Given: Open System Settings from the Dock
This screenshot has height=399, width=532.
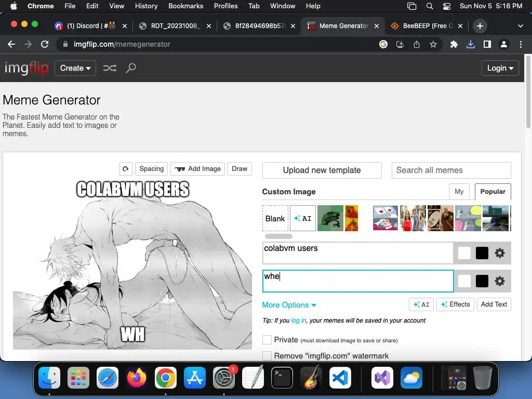Looking at the screenshot, I should coord(224,378).
